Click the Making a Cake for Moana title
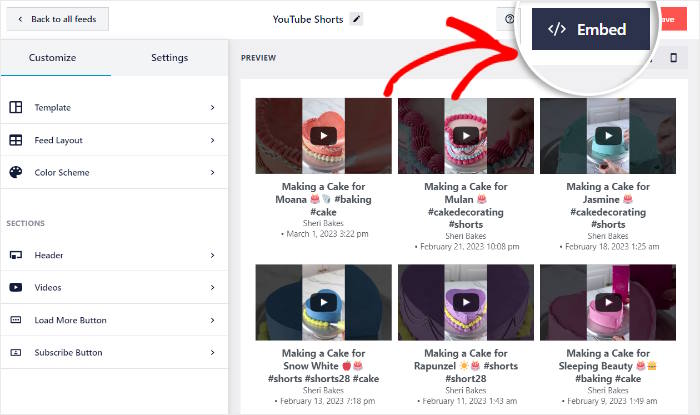This screenshot has height=415, width=700. tap(323, 199)
